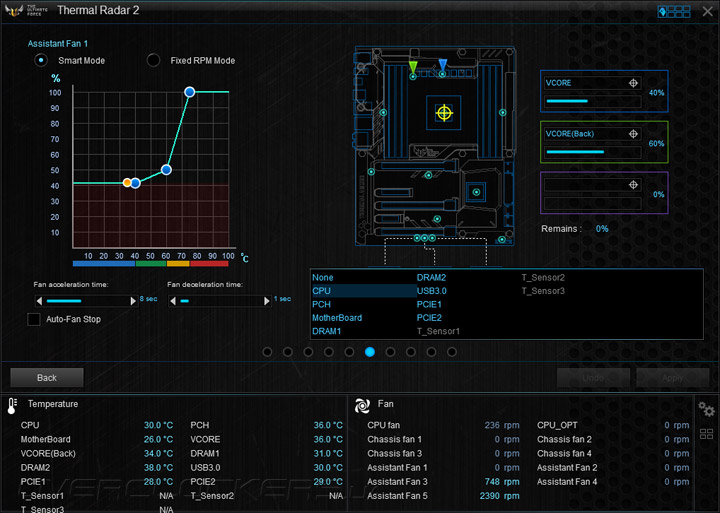Image resolution: width=720 pixels, height=513 pixels.
Task: Click the TUF logo icon
Action: [x=14, y=10]
